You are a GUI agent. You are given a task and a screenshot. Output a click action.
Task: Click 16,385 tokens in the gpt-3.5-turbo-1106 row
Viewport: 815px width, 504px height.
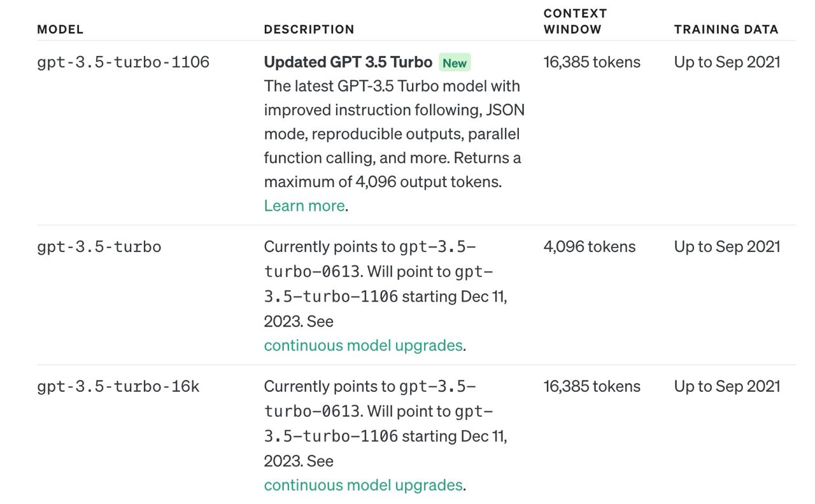pos(592,62)
